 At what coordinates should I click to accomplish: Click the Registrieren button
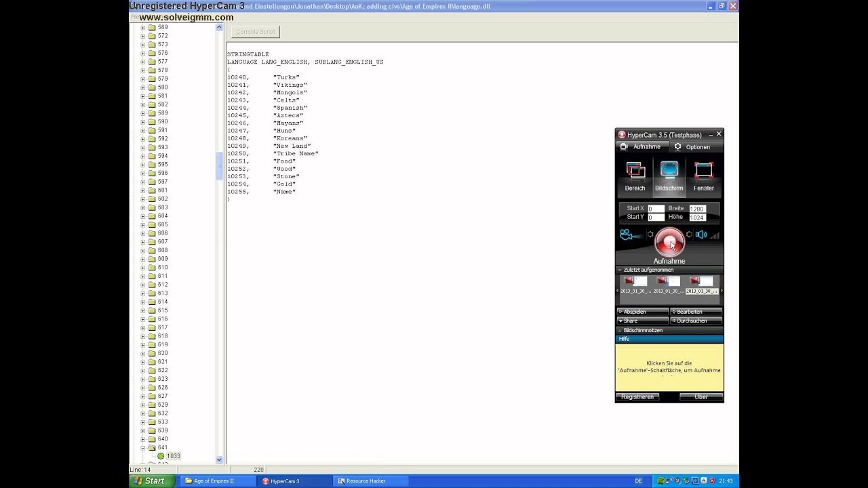[x=637, y=396]
